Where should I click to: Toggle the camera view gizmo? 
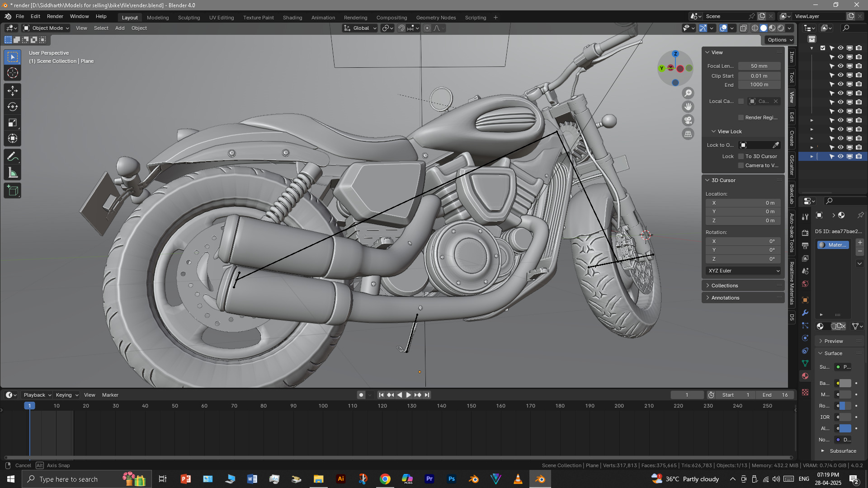[x=688, y=120]
